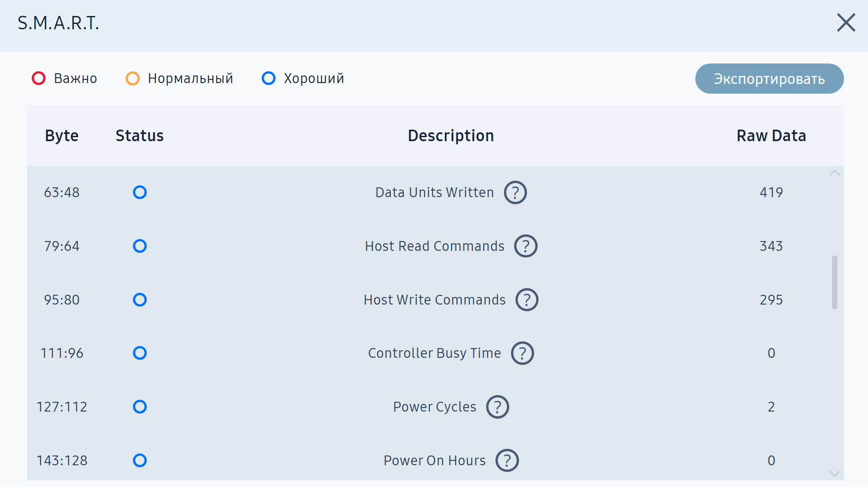Image resolution: width=868 pixels, height=487 pixels.
Task: Click the Raw Data column header
Action: [x=771, y=135]
